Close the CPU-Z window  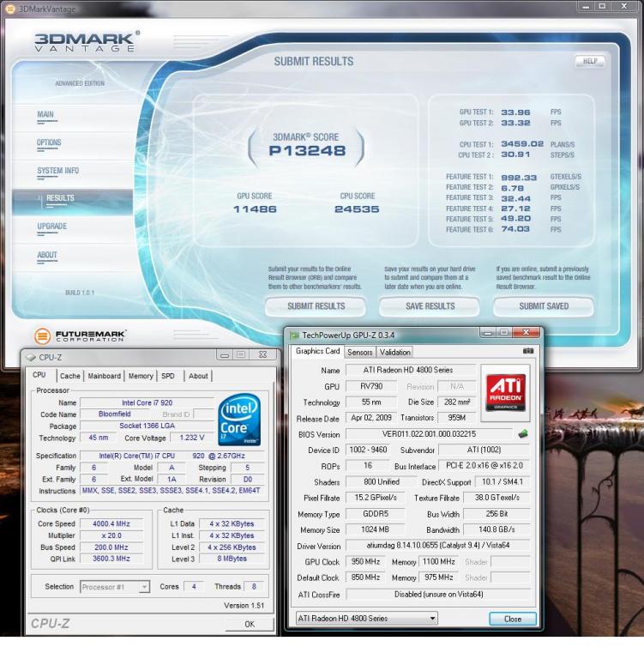[x=263, y=354]
